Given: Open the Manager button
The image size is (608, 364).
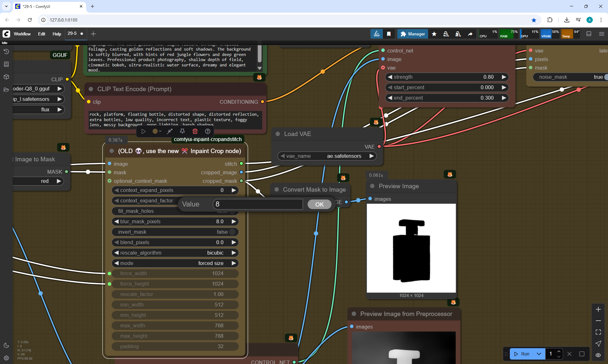Looking at the screenshot, I should click(x=413, y=34).
